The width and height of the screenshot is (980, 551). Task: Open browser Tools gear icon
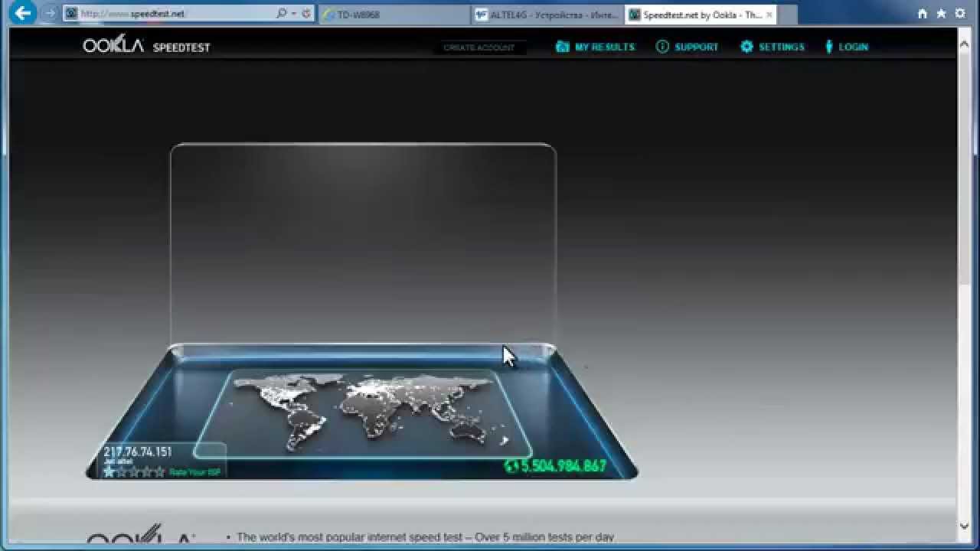[960, 14]
